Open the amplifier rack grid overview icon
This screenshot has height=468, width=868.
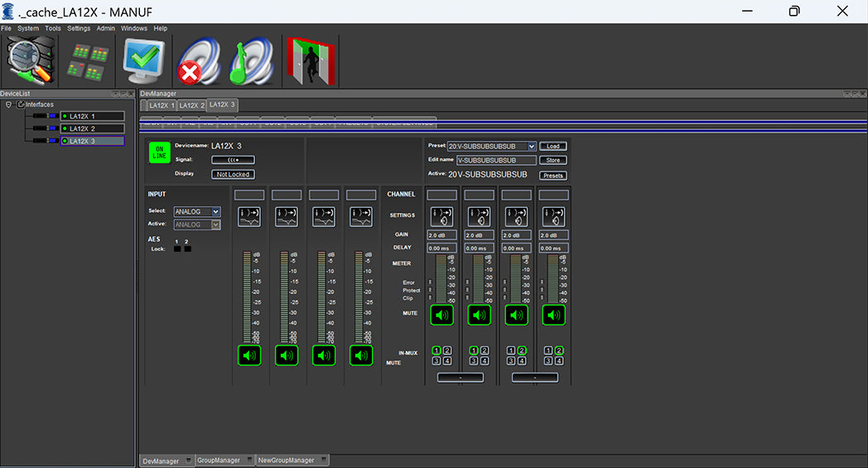point(88,61)
